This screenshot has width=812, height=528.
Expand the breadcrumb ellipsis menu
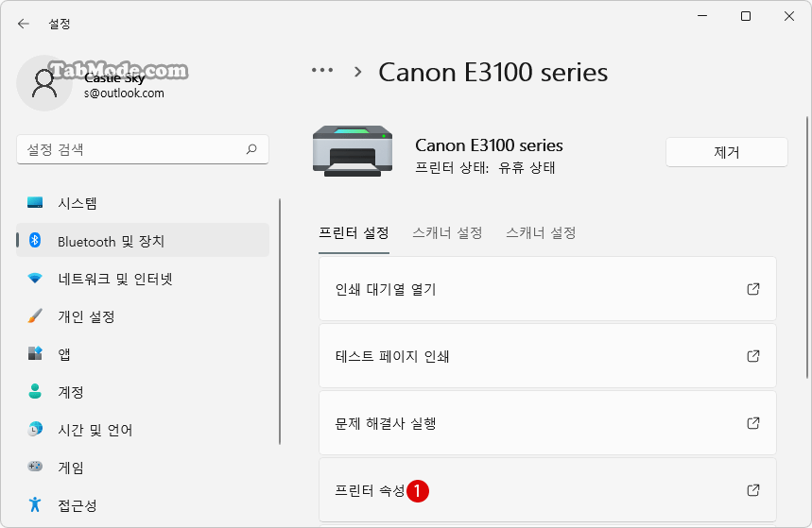coord(322,71)
